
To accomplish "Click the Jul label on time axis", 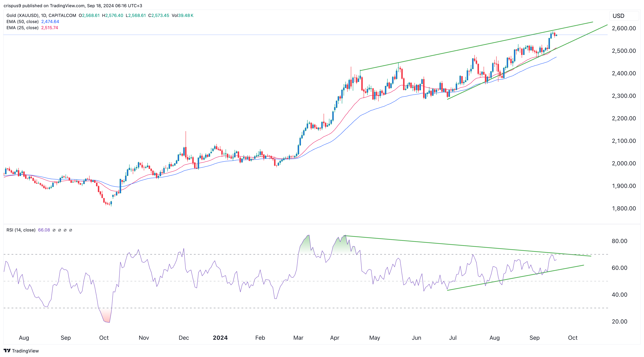I will click(453, 338).
